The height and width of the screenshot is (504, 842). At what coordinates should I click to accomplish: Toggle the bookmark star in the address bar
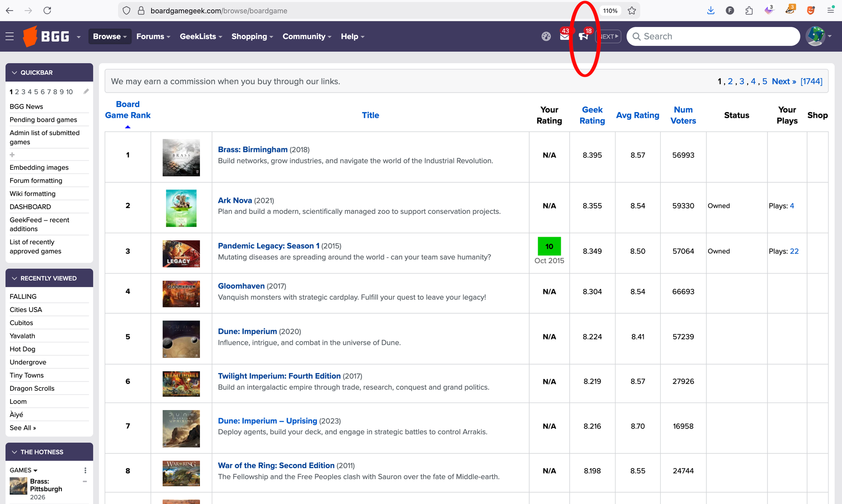(x=631, y=11)
